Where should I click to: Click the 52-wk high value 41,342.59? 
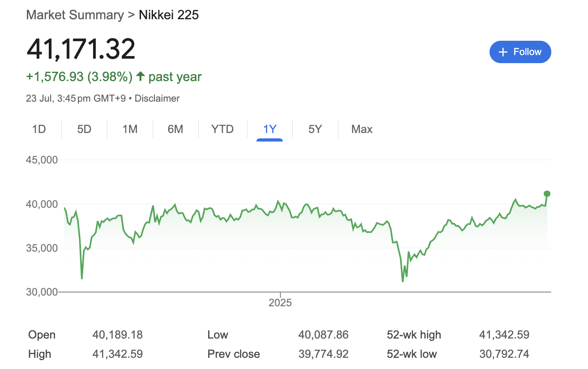pyautogui.click(x=504, y=335)
